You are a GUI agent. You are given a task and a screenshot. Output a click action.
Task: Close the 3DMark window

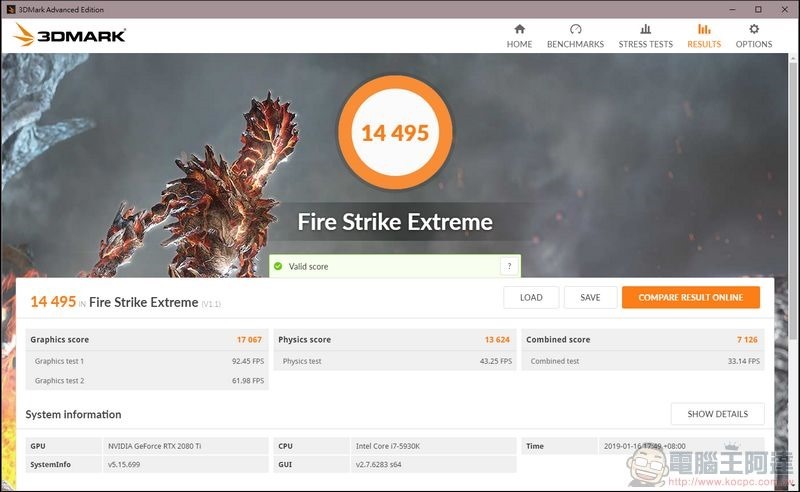[785, 9]
